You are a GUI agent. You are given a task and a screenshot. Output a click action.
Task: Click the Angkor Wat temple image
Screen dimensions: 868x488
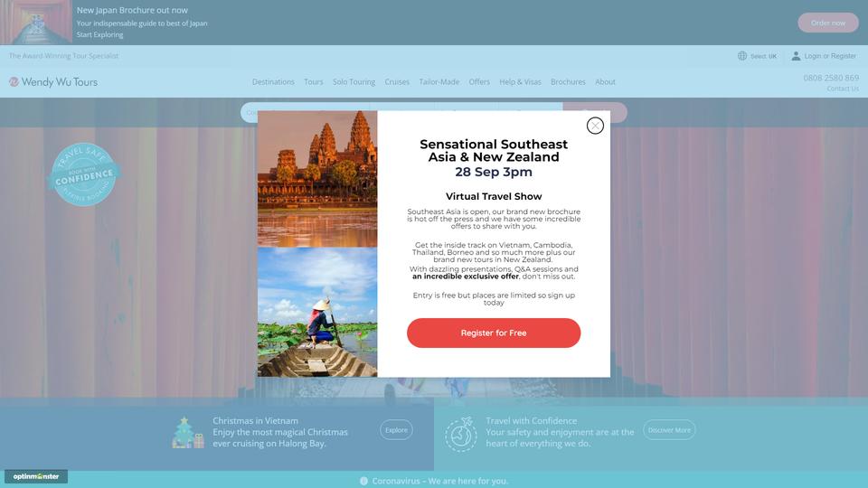click(317, 179)
